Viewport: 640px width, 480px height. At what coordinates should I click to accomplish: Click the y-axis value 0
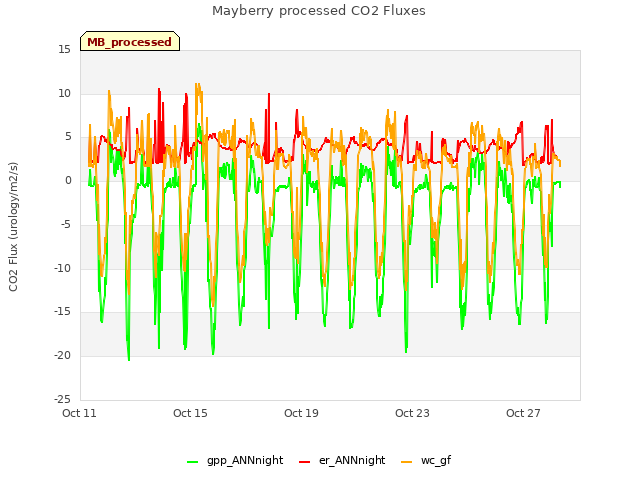tap(68, 181)
